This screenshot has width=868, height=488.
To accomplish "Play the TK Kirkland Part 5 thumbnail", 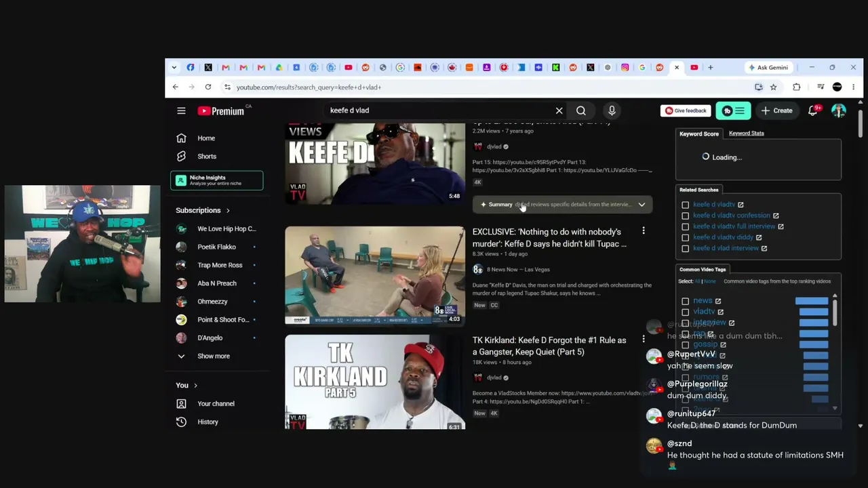I will coord(375,382).
